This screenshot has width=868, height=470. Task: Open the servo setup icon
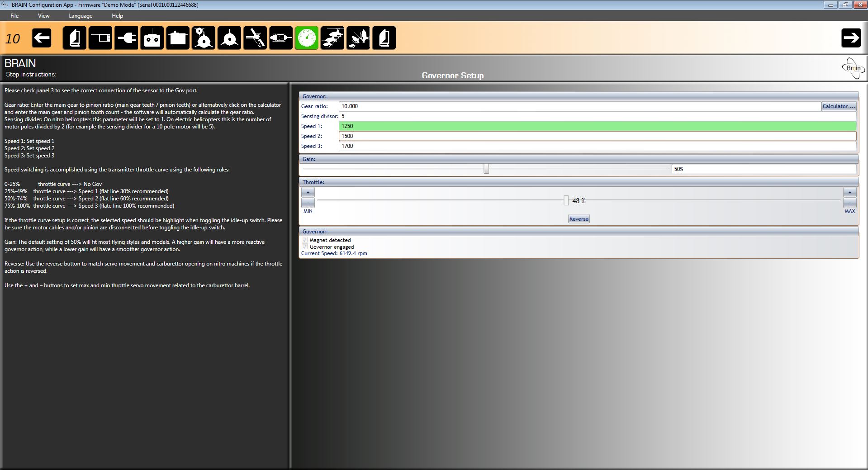pos(178,38)
